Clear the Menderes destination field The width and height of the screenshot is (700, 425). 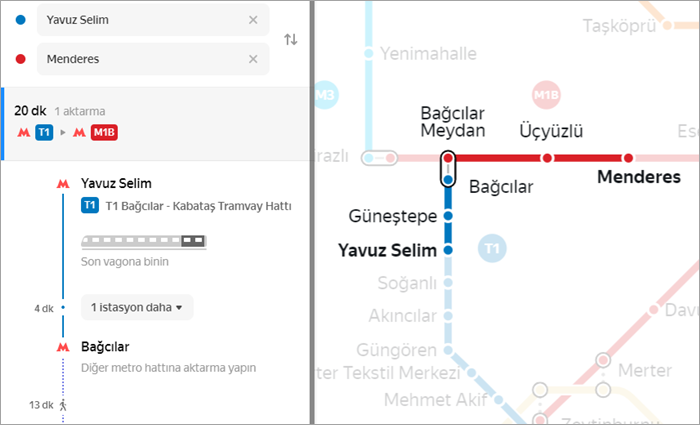253,59
